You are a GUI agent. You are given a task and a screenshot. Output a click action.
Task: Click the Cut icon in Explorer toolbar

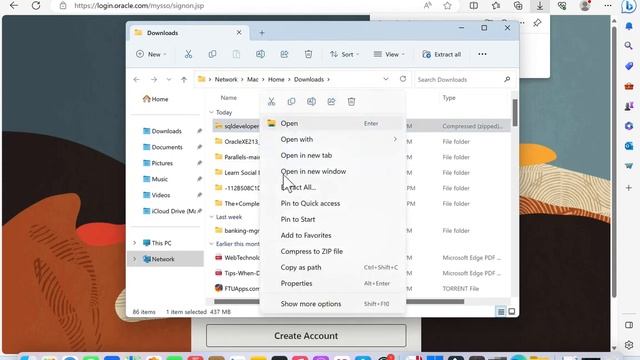pyautogui.click(x=188, y=54)
